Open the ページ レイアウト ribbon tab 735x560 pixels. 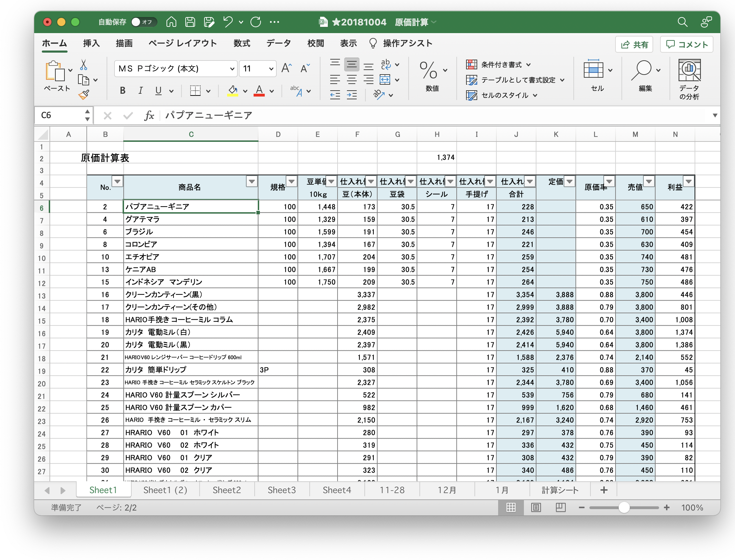click(183, 43)
